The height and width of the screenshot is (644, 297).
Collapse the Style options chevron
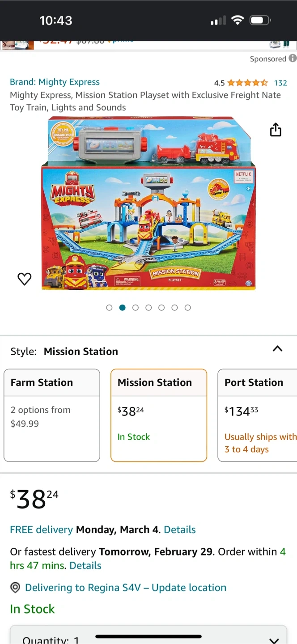277,349
